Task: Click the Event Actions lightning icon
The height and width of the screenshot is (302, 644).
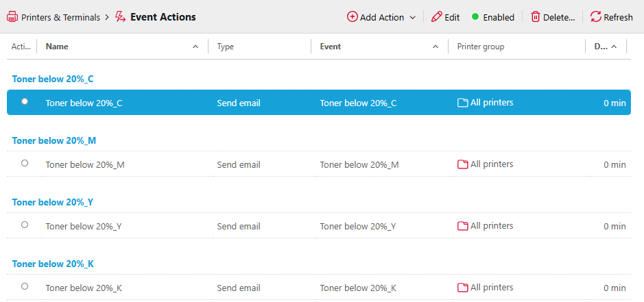Action: [120, 17]
